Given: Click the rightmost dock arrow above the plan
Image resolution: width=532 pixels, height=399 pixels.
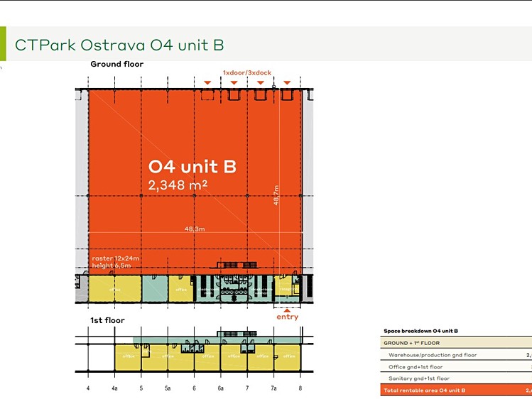Looking at the screenshot, I should point(287,83).
